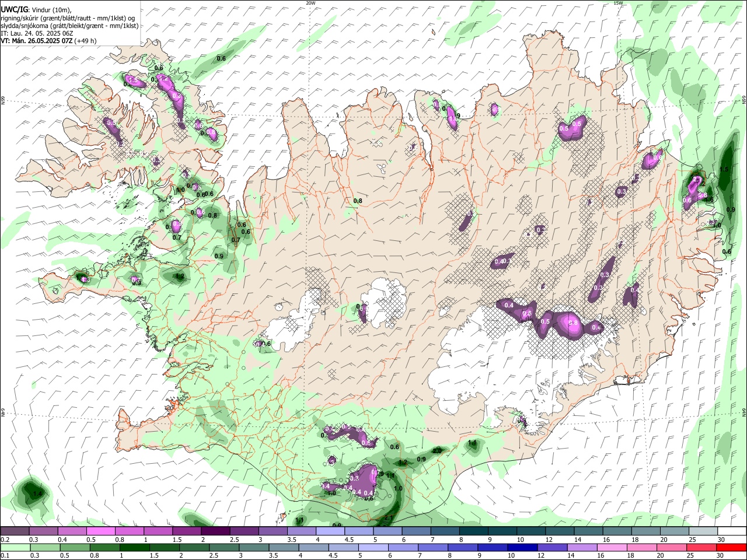Viewport: 747px width, 560px height.
Task: Click the '0.6' value in the ocean north of Westfjords
Action: (x=221, y=58)
